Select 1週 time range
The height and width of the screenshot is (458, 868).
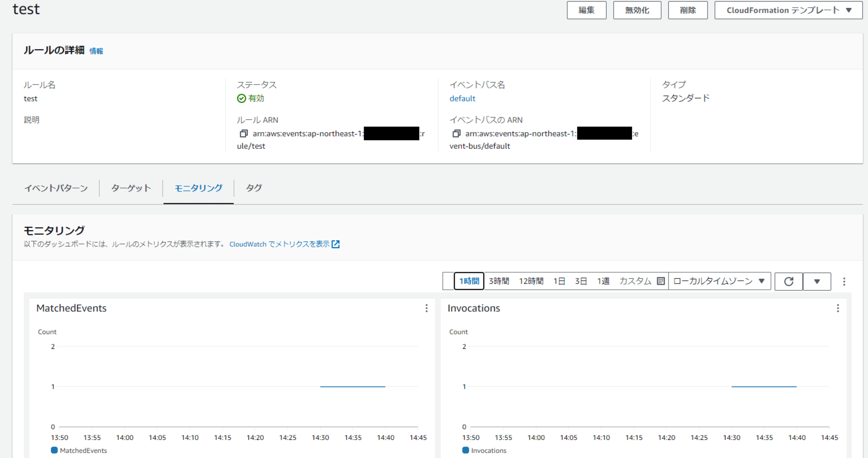603,281
